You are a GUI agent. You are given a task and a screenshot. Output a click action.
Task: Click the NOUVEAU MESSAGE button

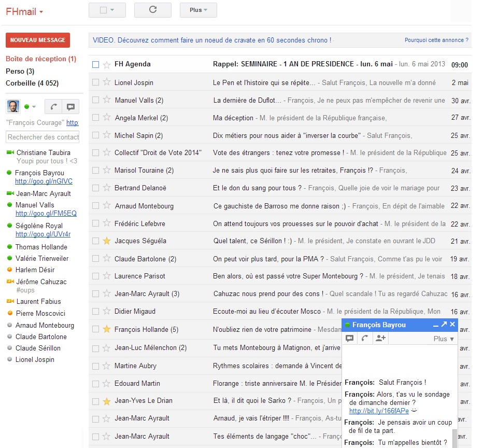[38, 40]
